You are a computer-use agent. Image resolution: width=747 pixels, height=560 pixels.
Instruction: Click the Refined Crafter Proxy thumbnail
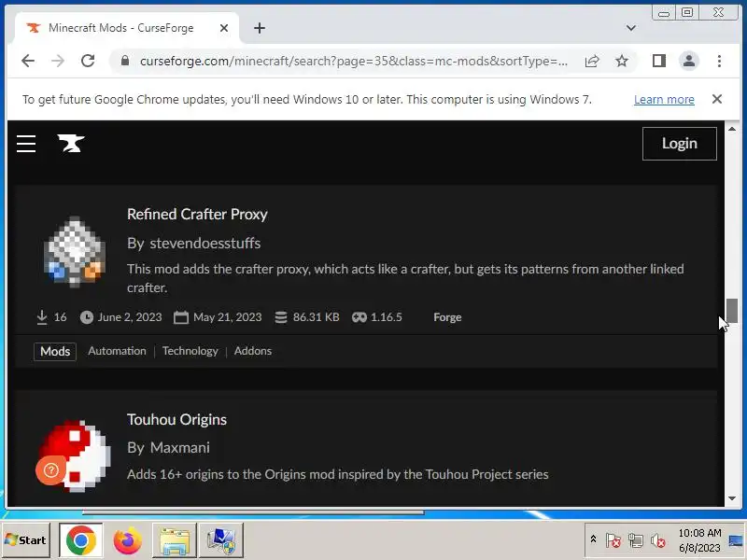75,251
